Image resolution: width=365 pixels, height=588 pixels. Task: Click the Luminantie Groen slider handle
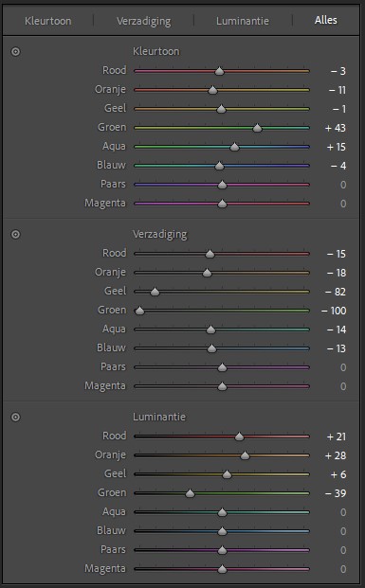190,493
